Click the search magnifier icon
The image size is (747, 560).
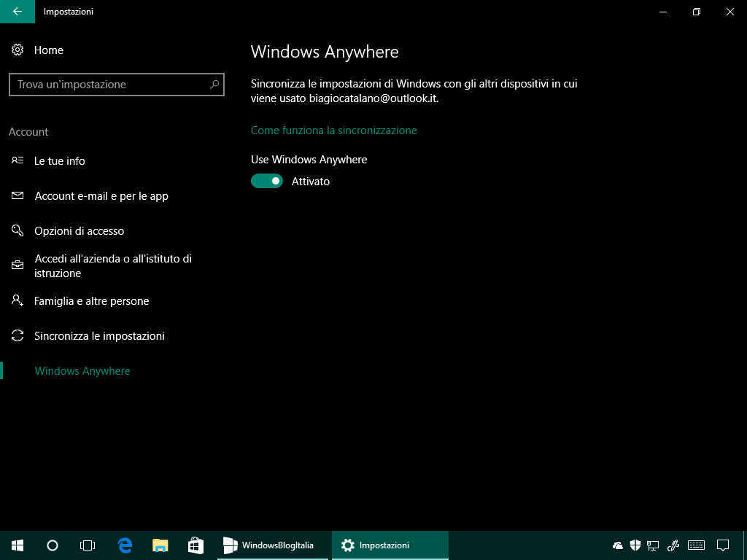click(x=214, y=85)
